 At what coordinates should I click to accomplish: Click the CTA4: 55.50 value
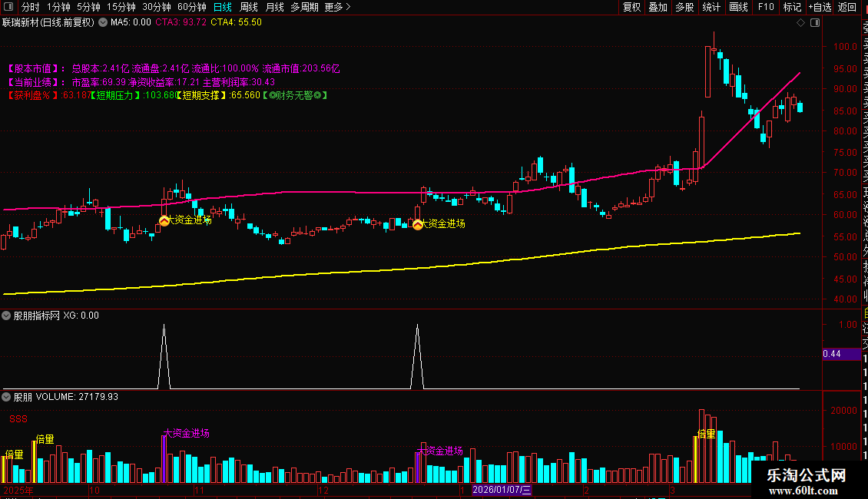[x=236, y=22]
